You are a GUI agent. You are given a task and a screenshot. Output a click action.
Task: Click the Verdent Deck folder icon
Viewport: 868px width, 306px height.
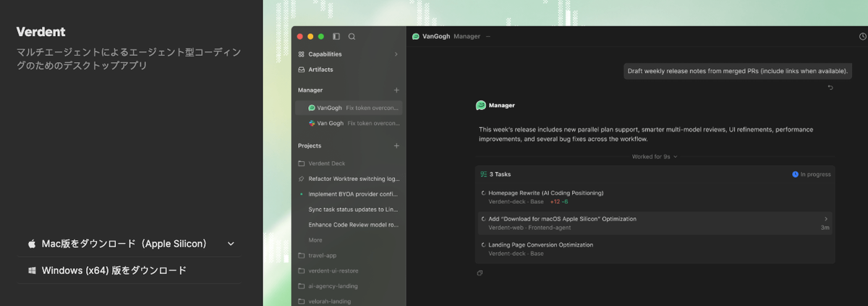(301, 163)
